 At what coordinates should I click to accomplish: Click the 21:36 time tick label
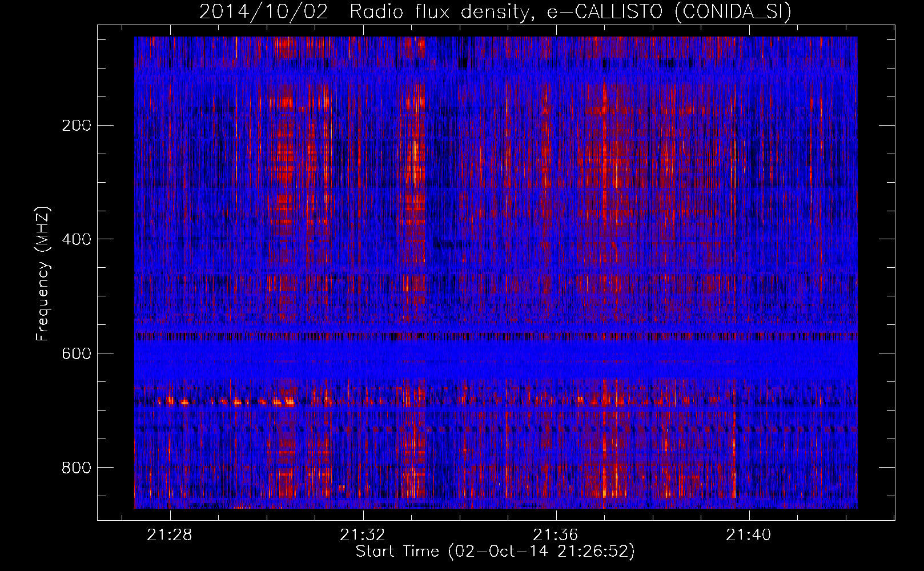[x=556, y=535]
